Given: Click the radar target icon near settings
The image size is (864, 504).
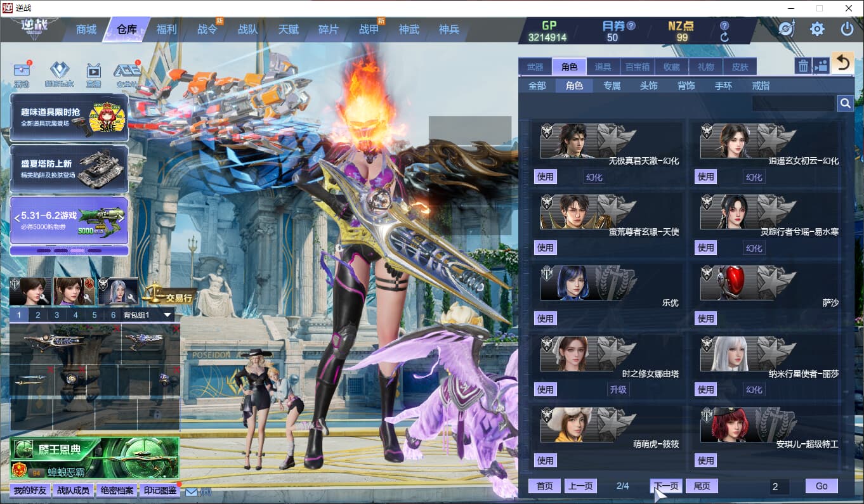Looking at the screenshot, I should coord(786,29).
